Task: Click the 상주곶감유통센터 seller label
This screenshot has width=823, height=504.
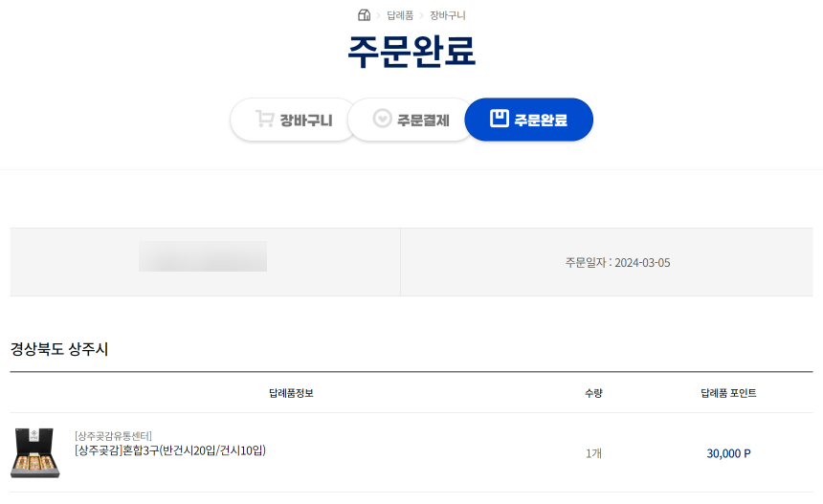Action: tap(113, 436)
